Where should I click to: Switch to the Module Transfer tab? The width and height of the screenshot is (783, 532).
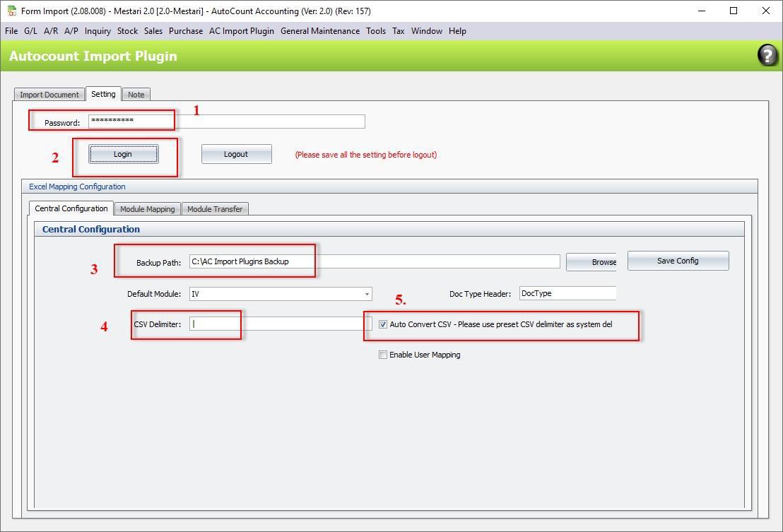215,208
